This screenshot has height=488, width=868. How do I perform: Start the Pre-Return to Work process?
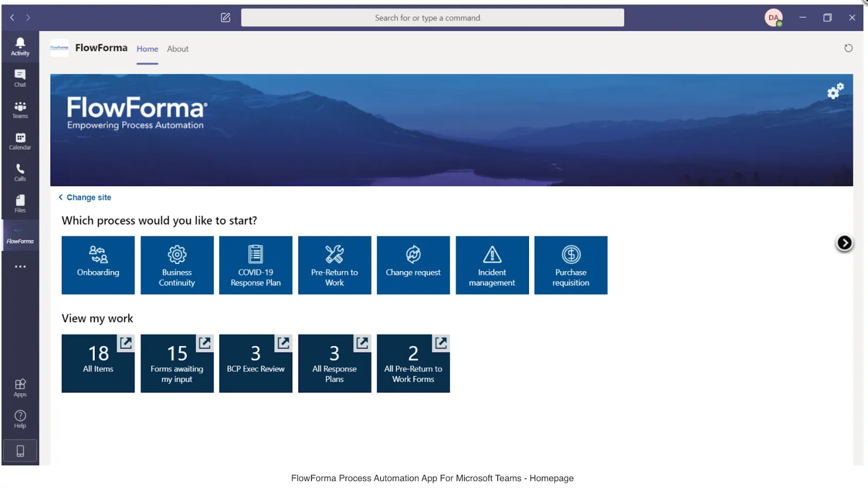[335, 265]
